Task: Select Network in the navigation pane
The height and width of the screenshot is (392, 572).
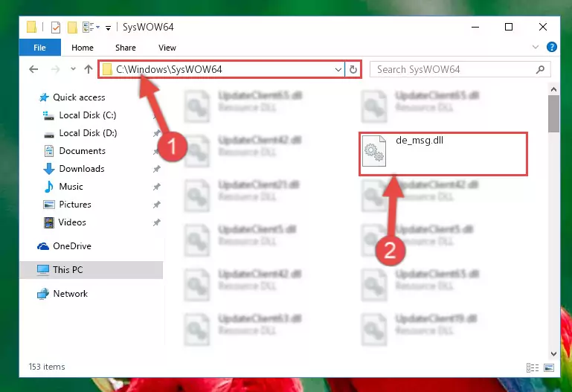Action: 71,294
